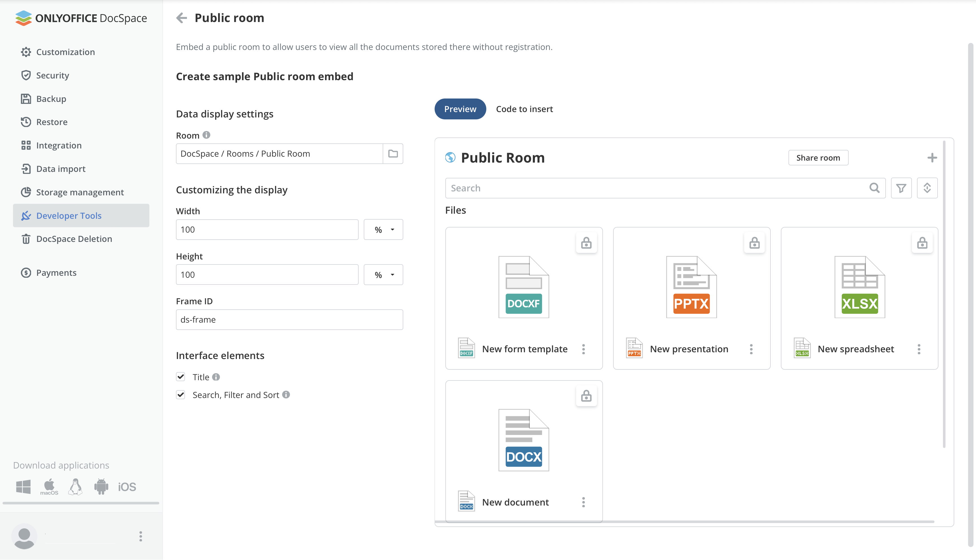Click Android download application icon

pos(101,487)
